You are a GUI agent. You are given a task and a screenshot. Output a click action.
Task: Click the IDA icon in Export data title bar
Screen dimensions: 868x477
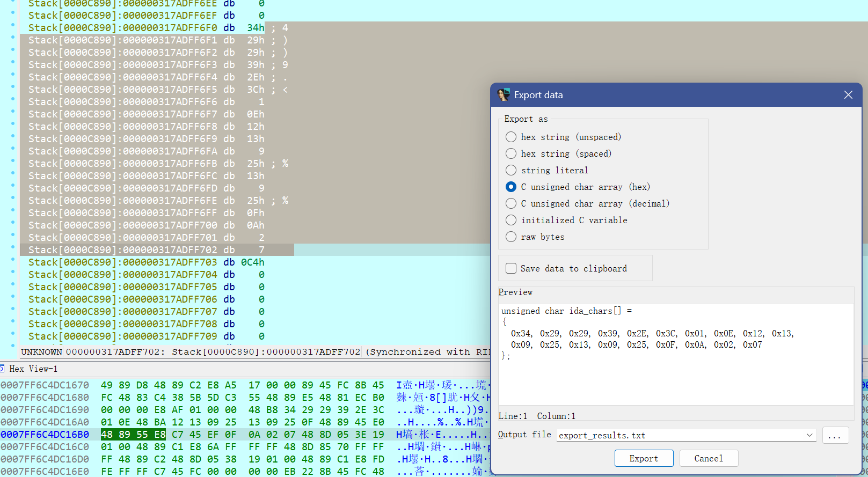503,95
